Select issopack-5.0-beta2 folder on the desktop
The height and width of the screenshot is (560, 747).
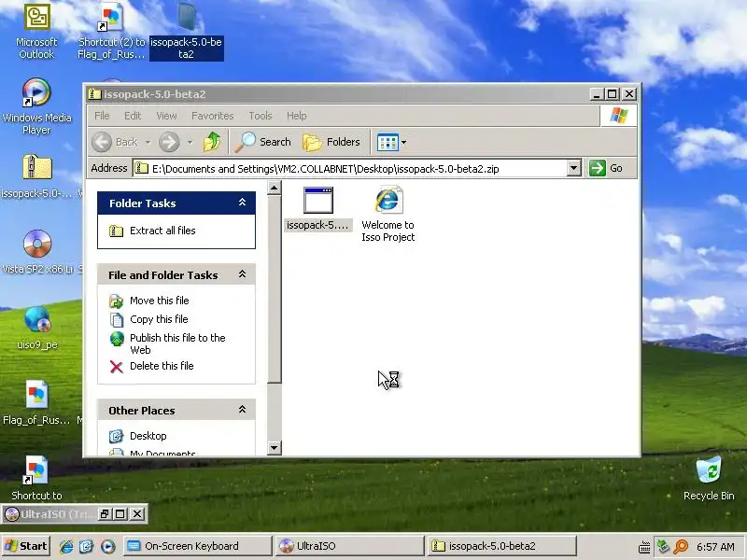pyautogui.click(x=186, y=33)
